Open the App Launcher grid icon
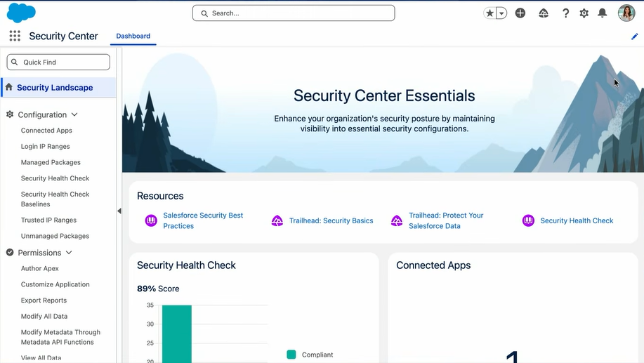This screenshot has width=644, height=363. (x=15, y=36)
